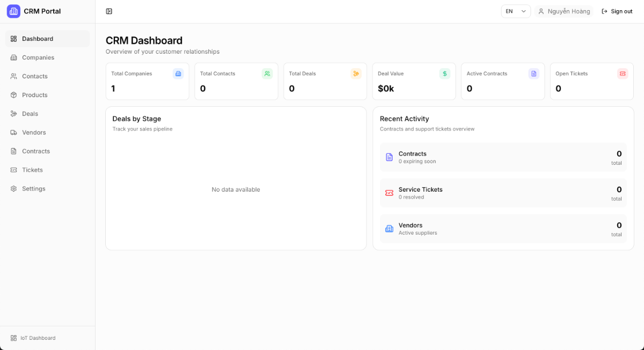Click the Total Companies label
The height and width of the screenshot is (350, 644).
point(131,74)
